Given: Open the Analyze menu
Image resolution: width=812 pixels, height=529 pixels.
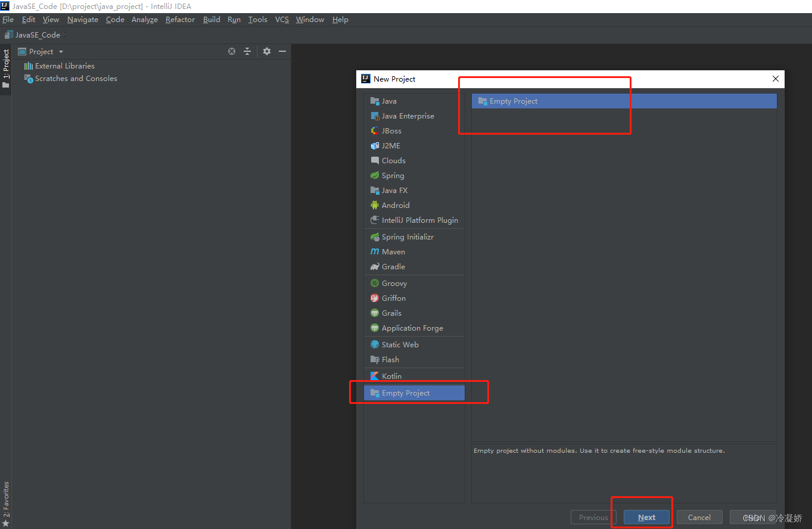Looking at the screenshot, I should coord(145,20).
